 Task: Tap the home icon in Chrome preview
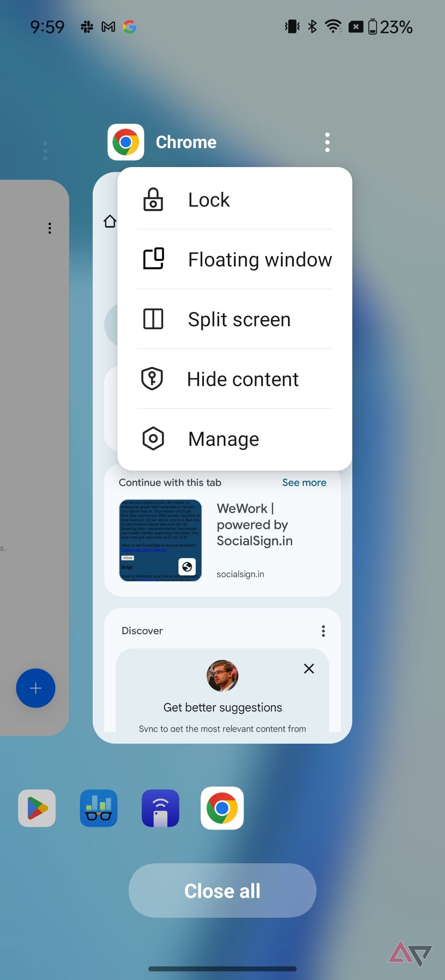[110, 221]
